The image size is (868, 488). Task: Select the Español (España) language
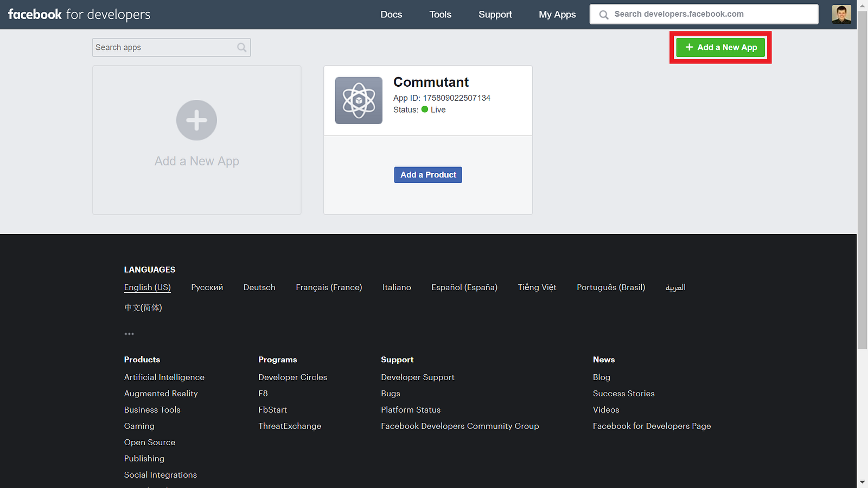pyautogui.click(x=464, y=287)
